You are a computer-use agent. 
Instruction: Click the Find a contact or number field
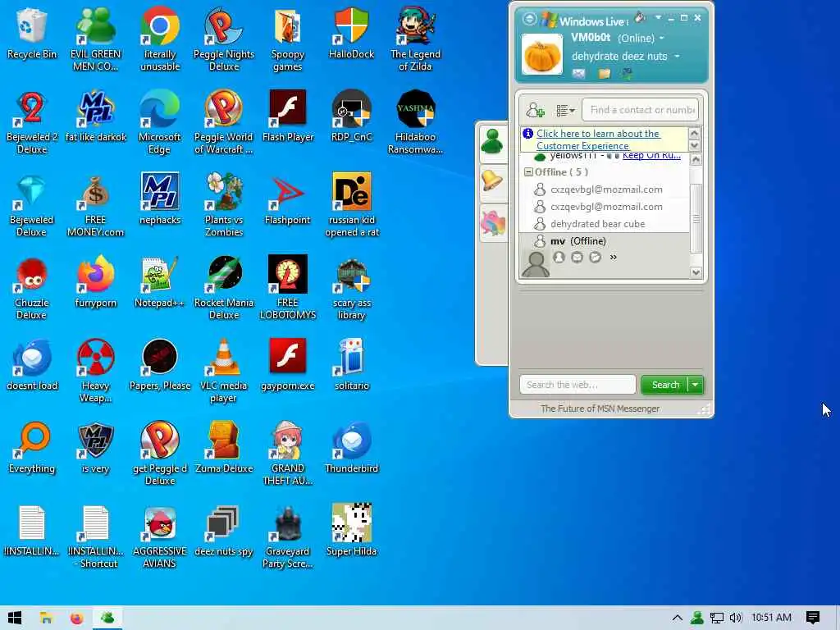click(641, 111)
